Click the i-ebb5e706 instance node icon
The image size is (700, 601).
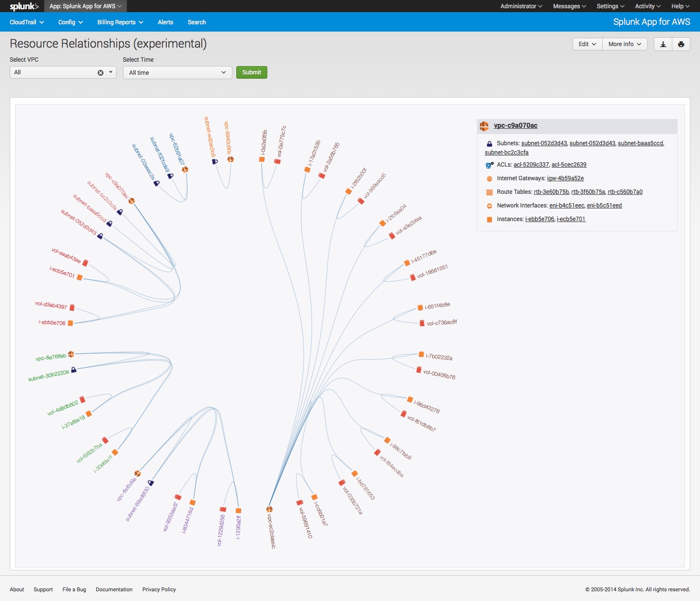pos(70,323)
